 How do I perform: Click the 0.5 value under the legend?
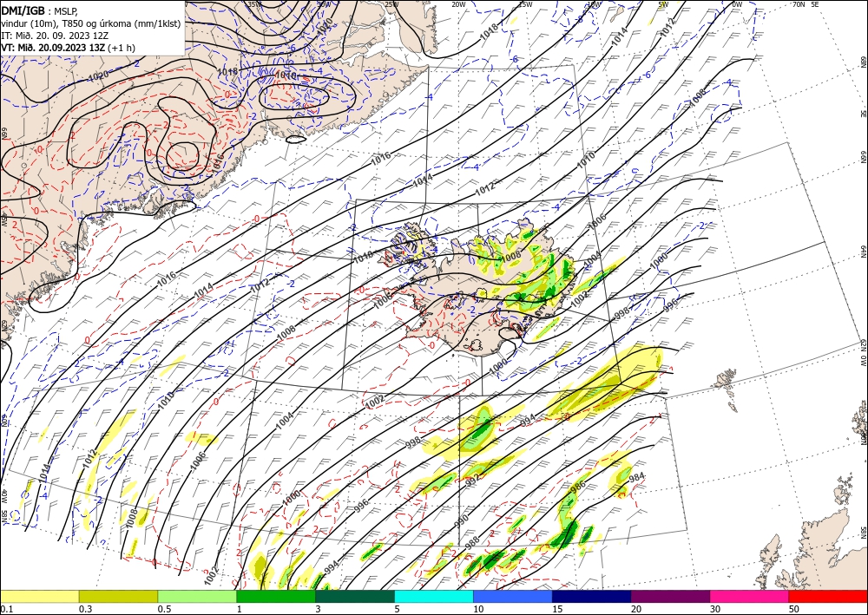pos(164,609)
